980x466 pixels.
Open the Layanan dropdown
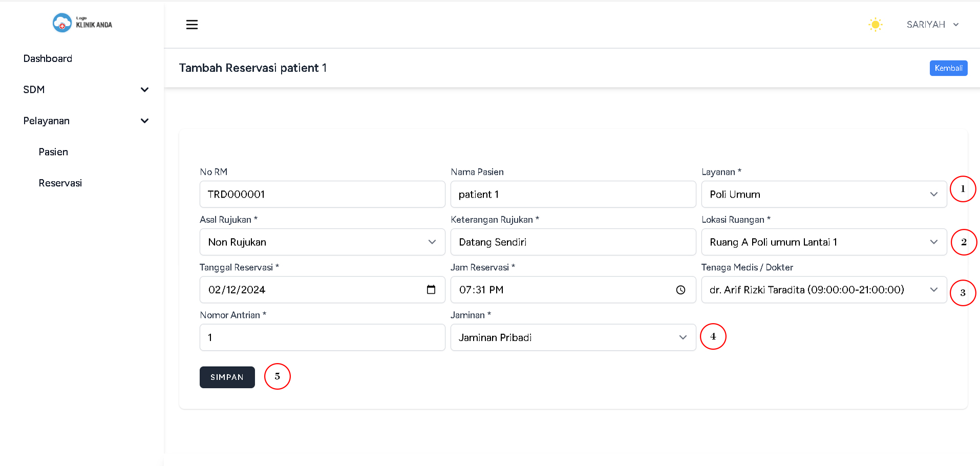[823, 195]
